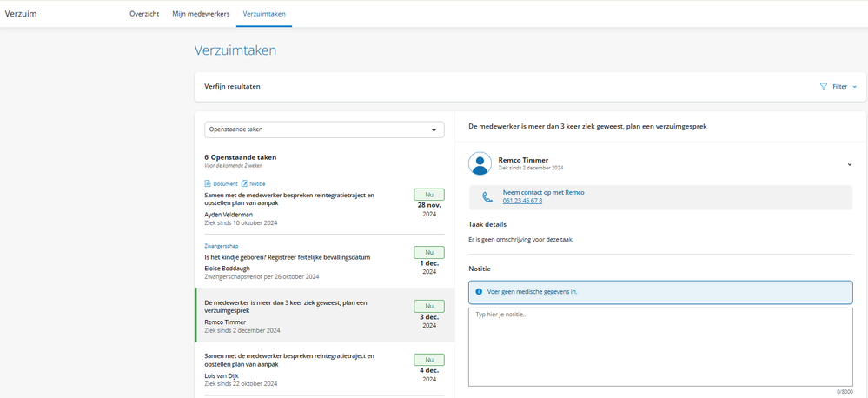Open the Mijn medewerkers tab
The height and width of the screenshot is (398, 868).
pyautogui.click(x=201, y=15)
